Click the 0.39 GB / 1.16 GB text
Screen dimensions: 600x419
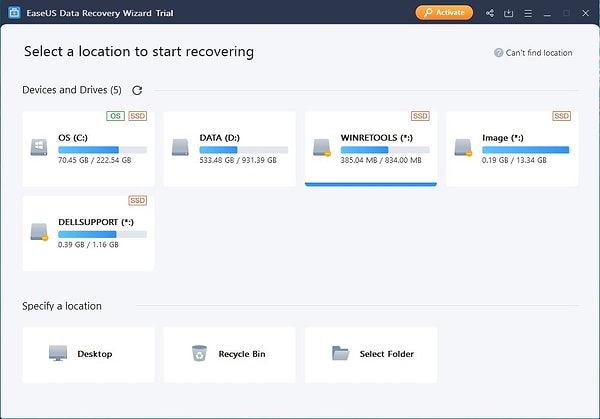point(88,245)
